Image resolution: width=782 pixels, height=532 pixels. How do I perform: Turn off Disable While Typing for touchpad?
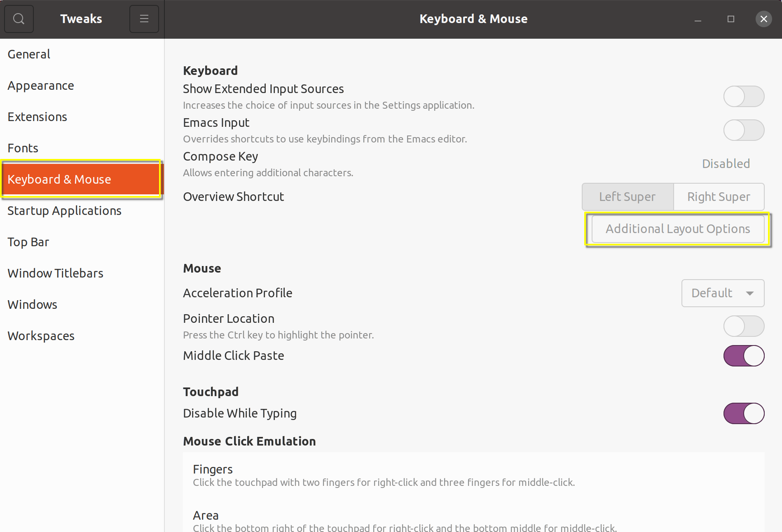click(x=744, y=413)
